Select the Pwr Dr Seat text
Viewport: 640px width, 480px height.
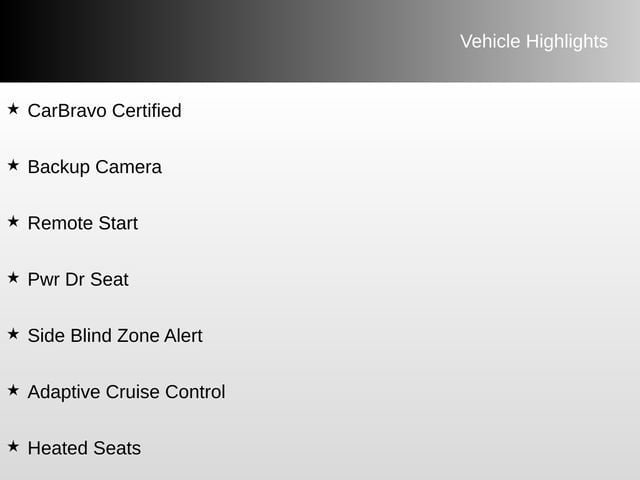click(x=78, y=279)
